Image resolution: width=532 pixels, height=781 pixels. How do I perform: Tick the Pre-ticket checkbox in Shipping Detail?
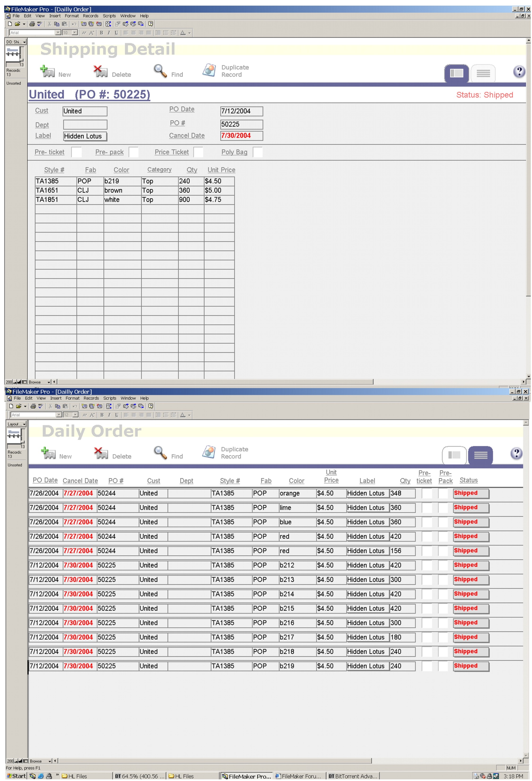76,152
